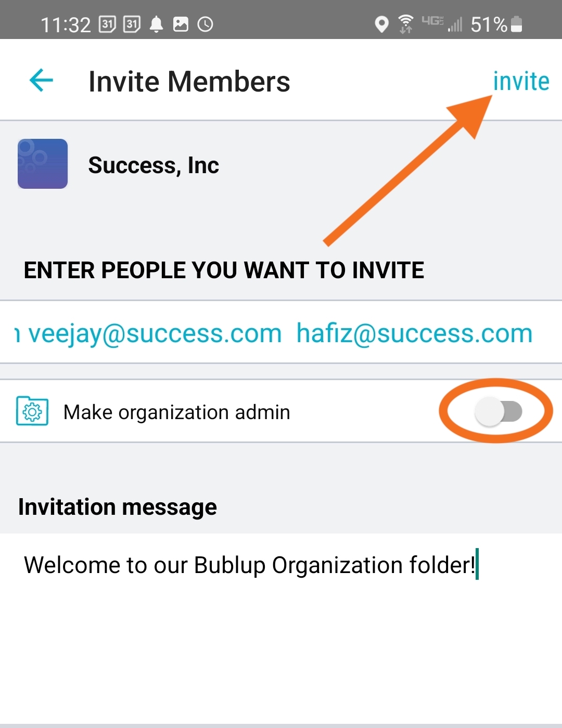Tap the image gallery status bar icon

click(x=181, y=24)
